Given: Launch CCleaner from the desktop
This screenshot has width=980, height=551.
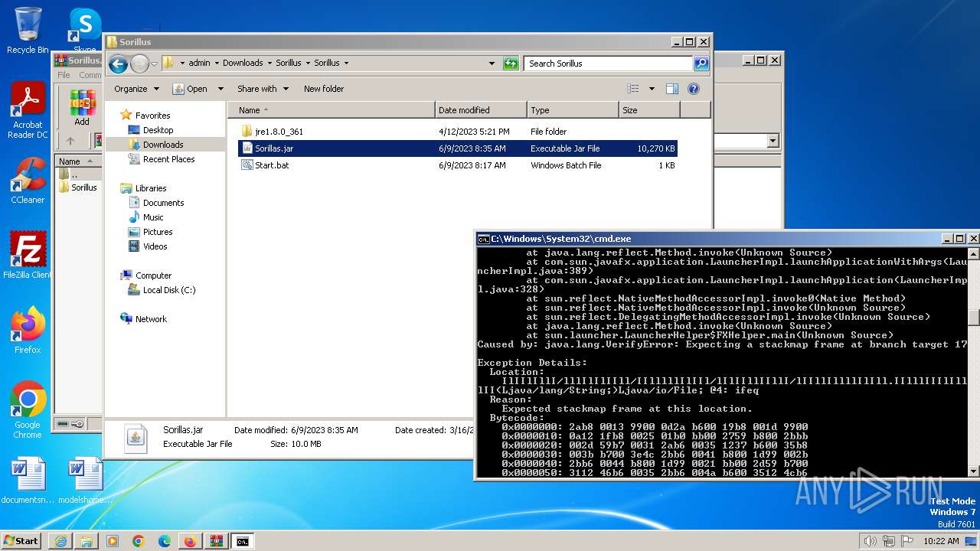Looking at the screenshot, I should 28,181.
